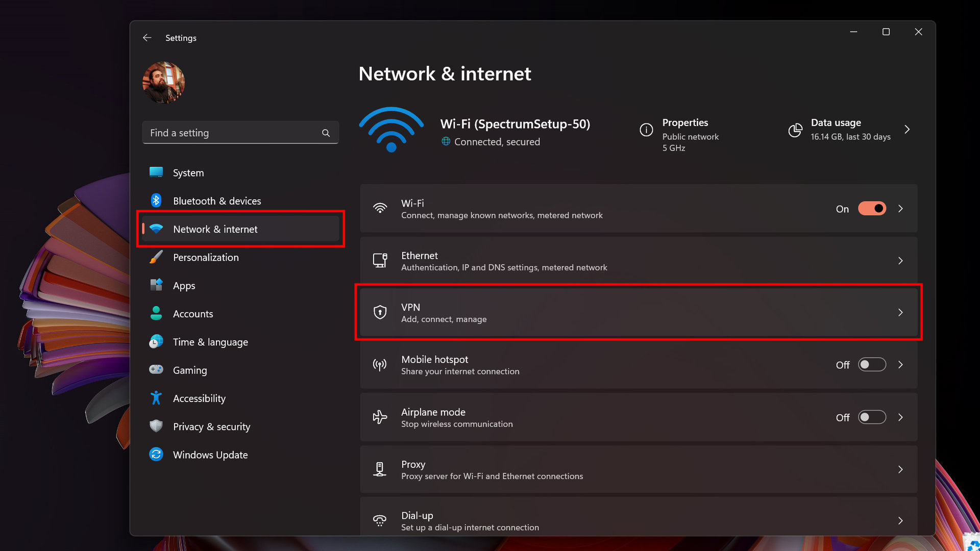Click the search magnifier icon

326,133
